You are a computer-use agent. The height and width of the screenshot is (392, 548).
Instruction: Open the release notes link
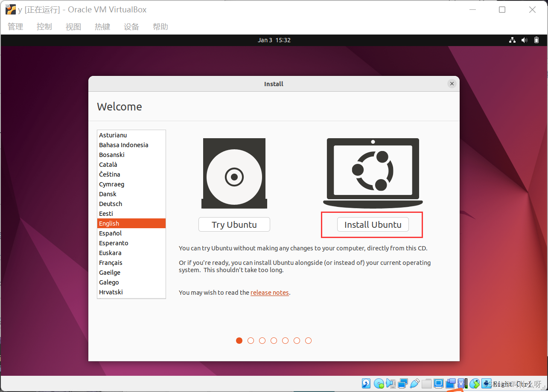[270, 293]
